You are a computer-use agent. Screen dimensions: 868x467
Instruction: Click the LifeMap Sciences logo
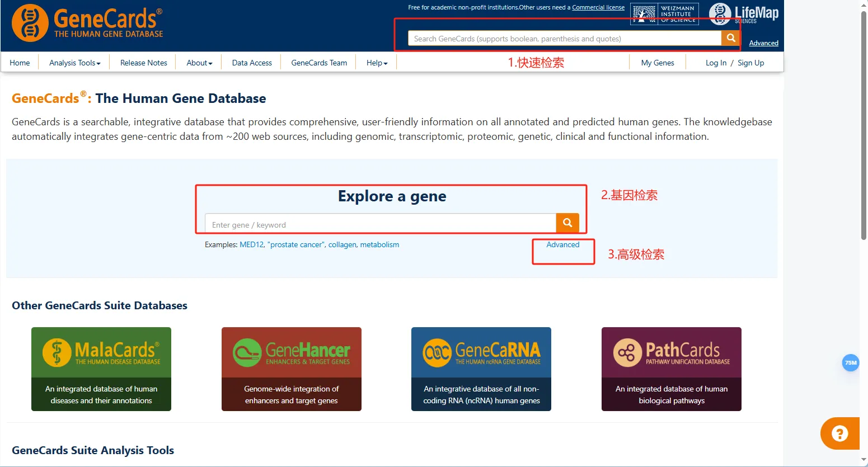[743, 14]
